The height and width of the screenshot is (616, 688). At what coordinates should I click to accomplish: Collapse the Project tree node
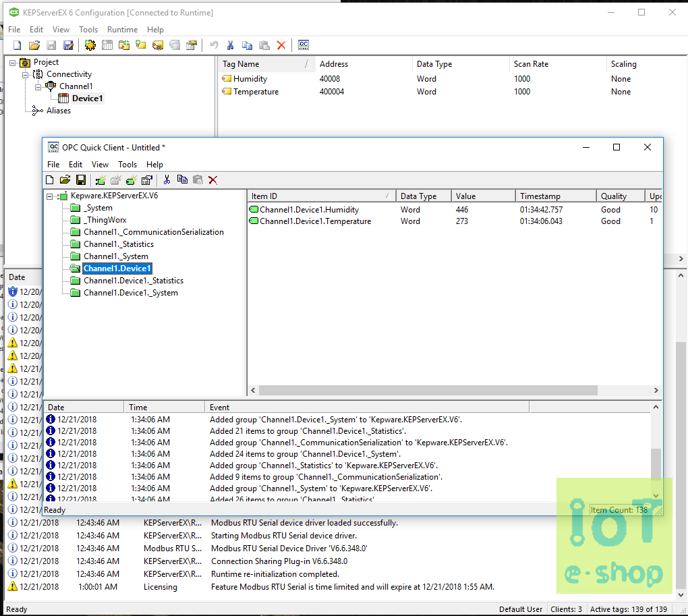[x=12, y=63]
